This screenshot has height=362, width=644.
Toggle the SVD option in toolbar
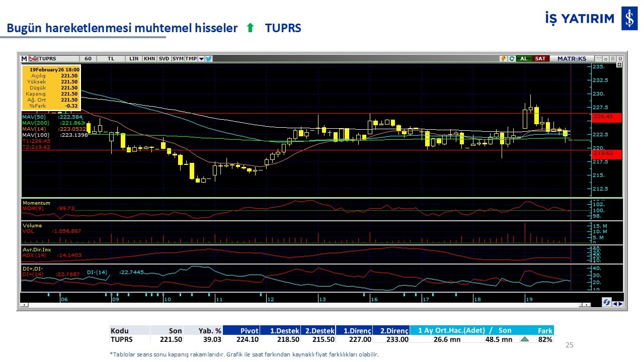(x=164, y=58)
